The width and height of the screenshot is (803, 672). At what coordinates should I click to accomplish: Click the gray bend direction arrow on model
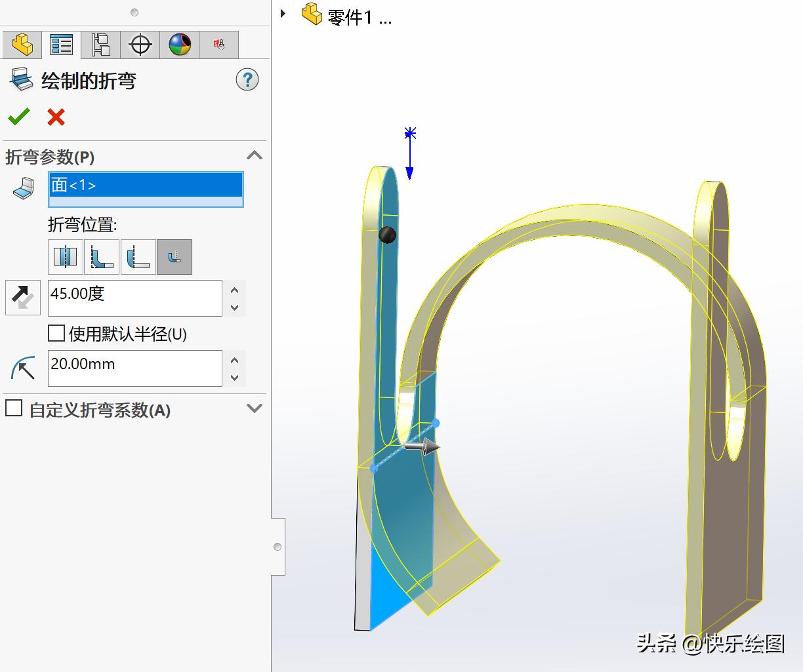[x=421, y=447]
